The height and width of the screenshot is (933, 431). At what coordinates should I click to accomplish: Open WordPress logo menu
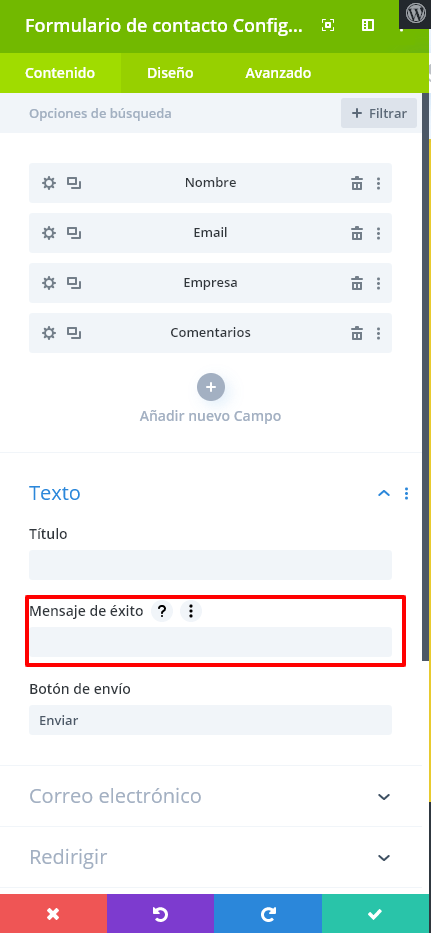[x=416, y=14]
